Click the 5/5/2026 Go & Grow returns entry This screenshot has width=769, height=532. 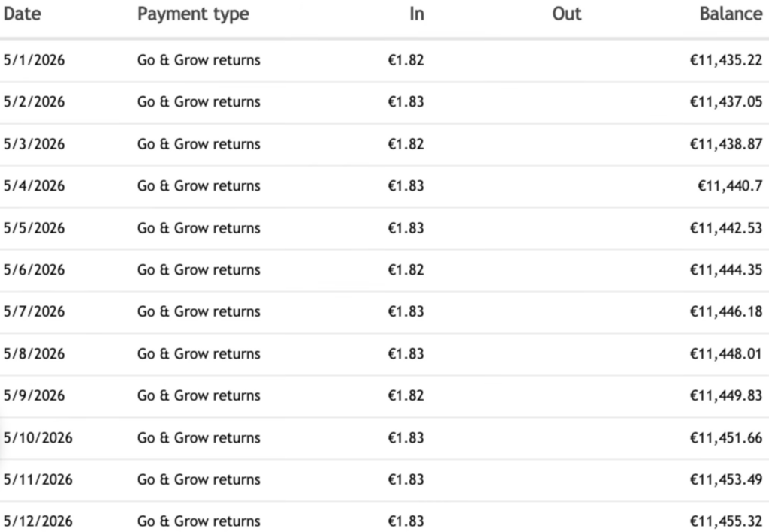coord(198,228)
